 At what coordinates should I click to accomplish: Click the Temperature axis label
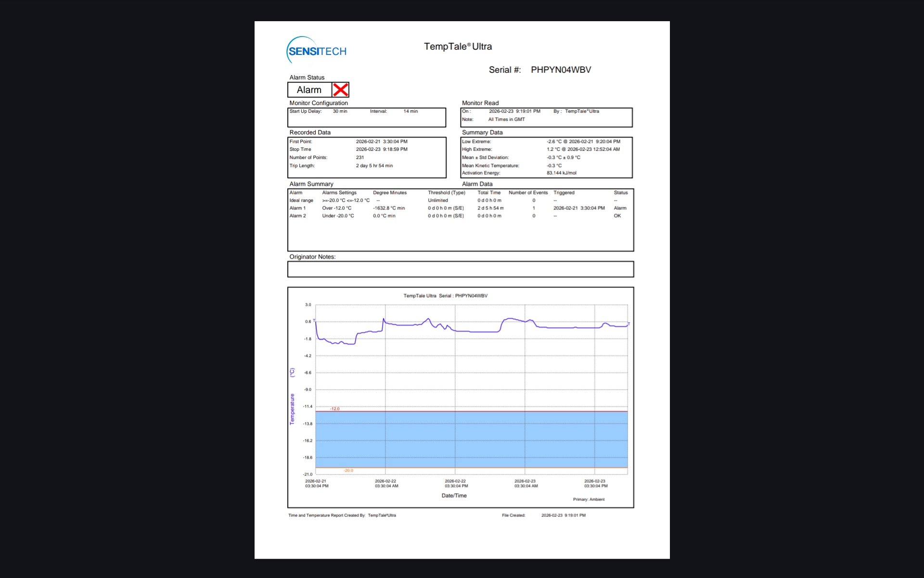292,408
